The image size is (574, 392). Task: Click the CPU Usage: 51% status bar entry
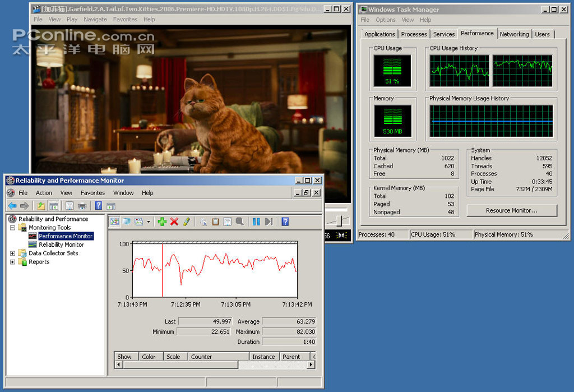coord(441,234)
